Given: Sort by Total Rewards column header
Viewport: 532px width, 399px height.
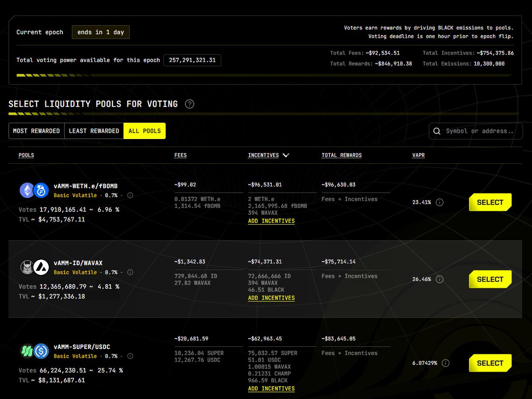Looking at the screenshot, I should tap(341, 155).
